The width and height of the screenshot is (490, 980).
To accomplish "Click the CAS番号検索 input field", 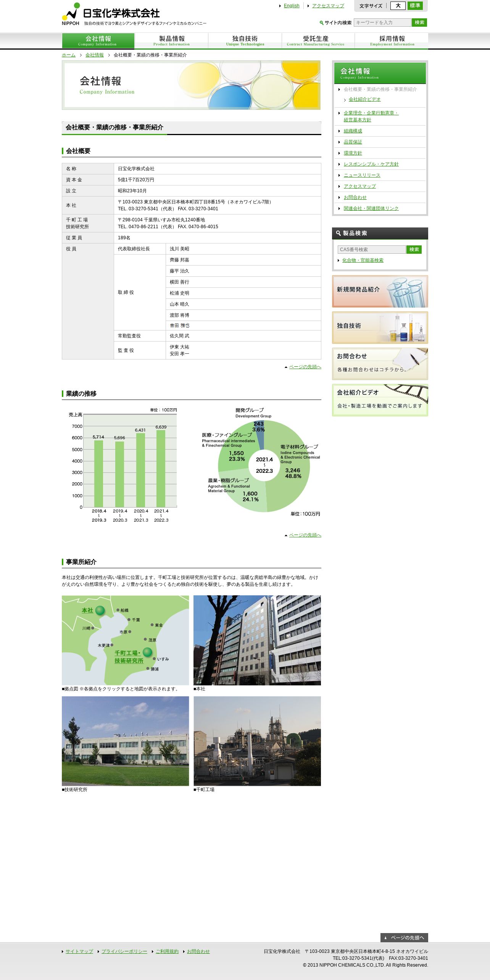I will pyautogui.click(x=372, y=250).
